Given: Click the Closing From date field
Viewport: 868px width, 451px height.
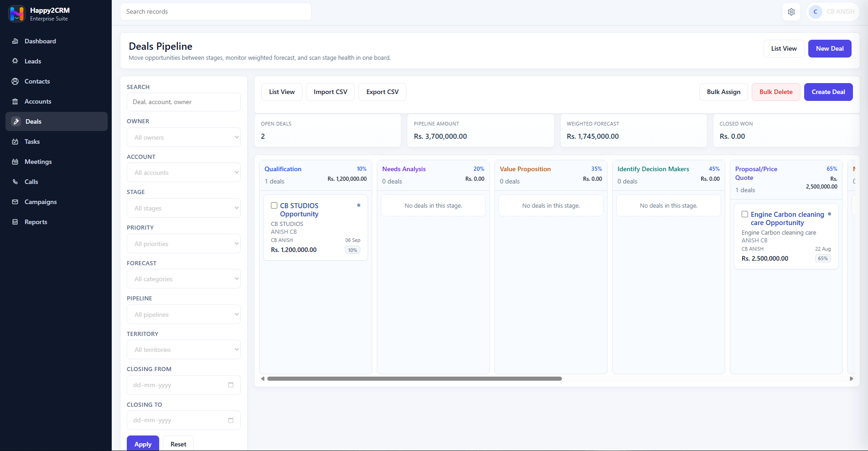Looking at the screenshot, I should tap(184, 385).
